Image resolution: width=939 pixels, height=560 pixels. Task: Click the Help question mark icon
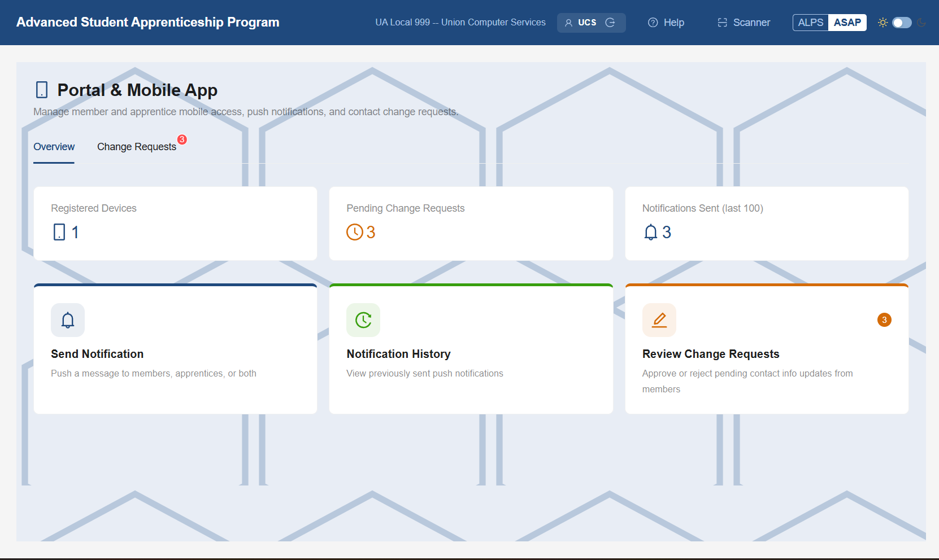(653, 23)
